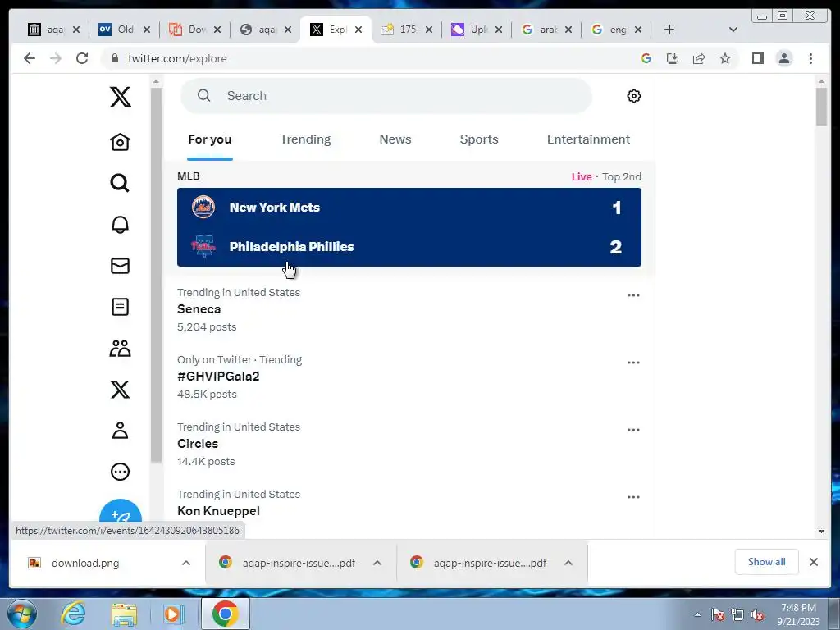Open Windows Start menu
This screenshot has height=630, width=840.
coord(22,614)
